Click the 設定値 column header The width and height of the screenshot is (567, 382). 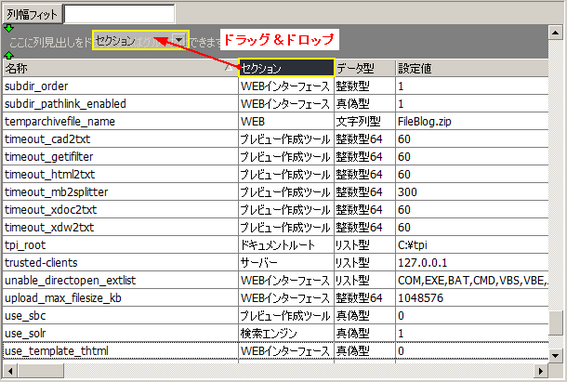tap(472, 68)
